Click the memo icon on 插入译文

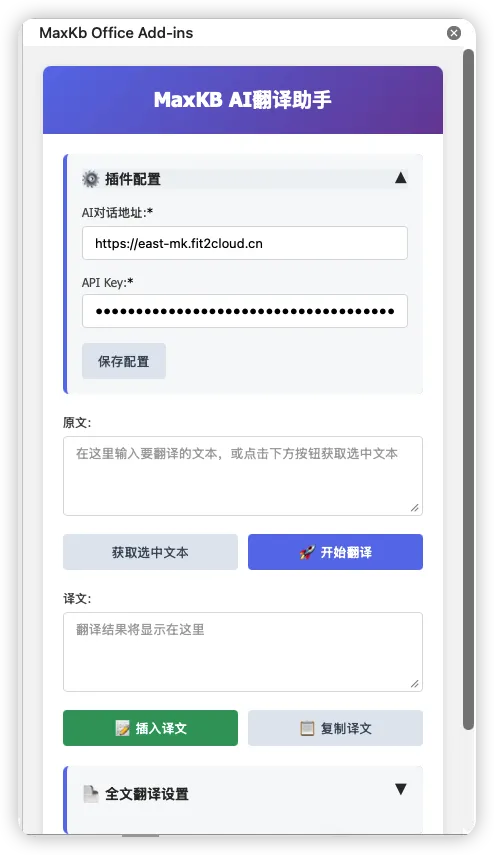123,728
